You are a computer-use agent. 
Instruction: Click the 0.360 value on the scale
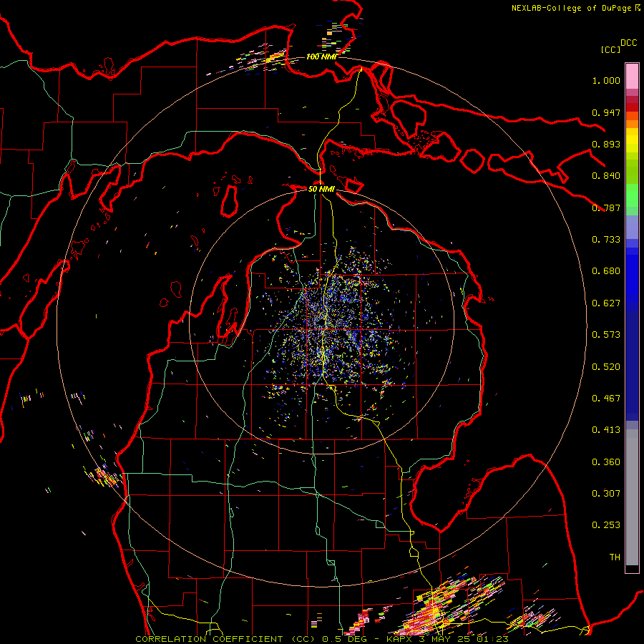[606, 462]
